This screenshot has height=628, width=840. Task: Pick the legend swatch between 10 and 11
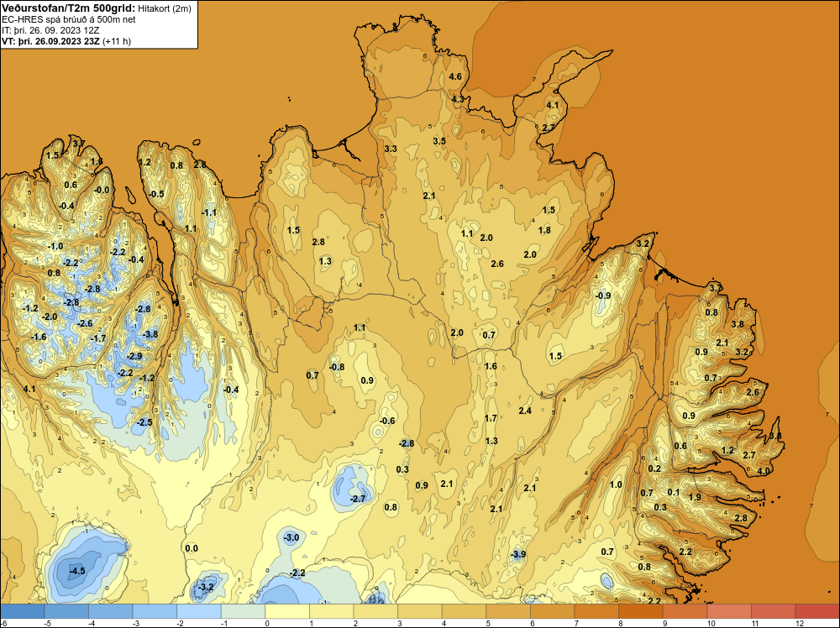point(729,611)
